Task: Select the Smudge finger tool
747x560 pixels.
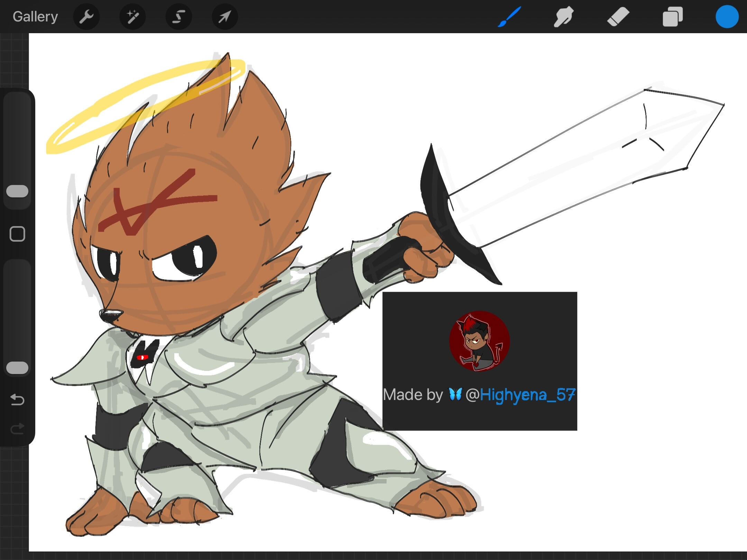Action: (x=563, y=17)
